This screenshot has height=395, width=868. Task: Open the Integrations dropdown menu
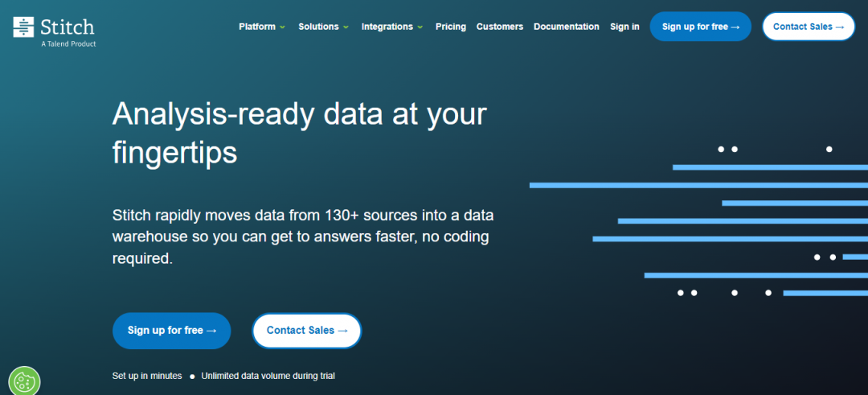pyautogui.click(x=392, y=27)
